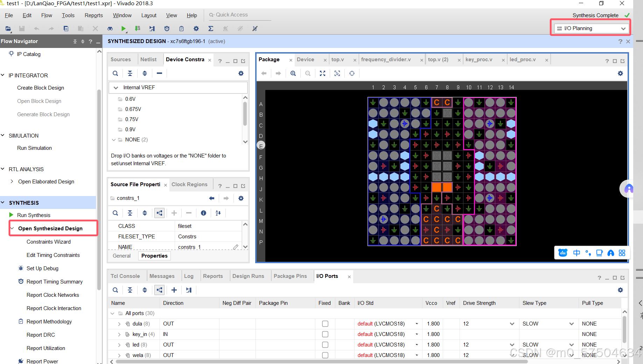This screenshot has height=364, width=643.
Task: Tick the Fixed checkbox for wela ports
Action: [325, 355]
